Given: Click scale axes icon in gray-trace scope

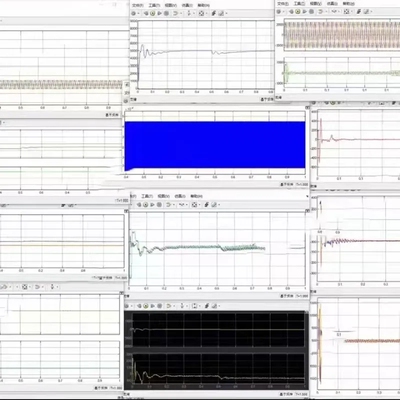Looking at the screenshot, I should tap(201, 13).
